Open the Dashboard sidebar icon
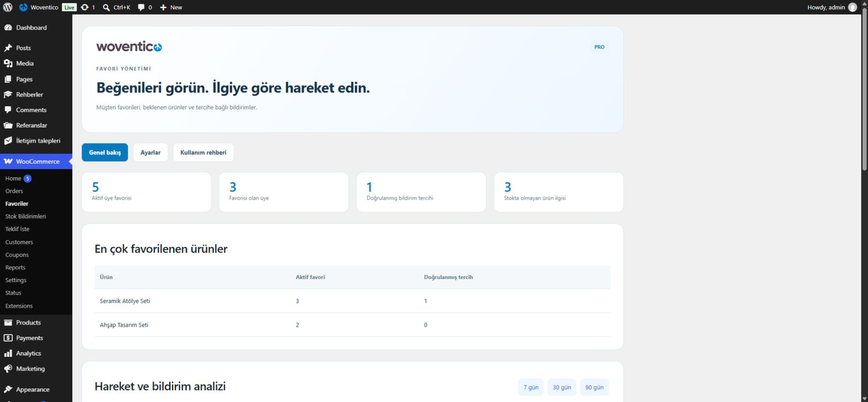868x402 pixels. 8,28
